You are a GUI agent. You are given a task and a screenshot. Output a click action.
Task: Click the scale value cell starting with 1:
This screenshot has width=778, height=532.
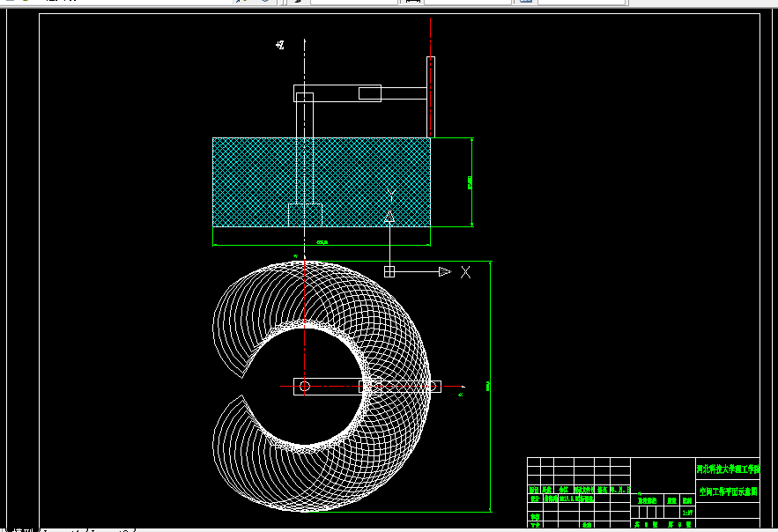coord(687,513)
